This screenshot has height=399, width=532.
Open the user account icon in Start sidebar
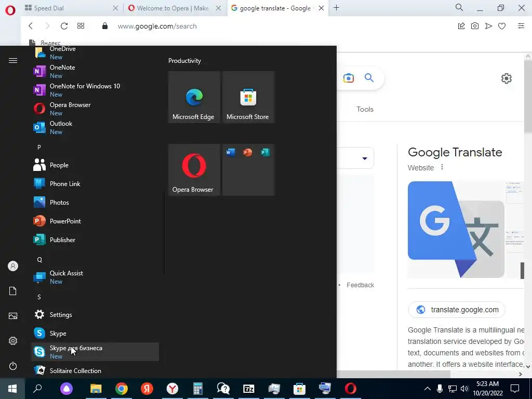click(13, 266)
